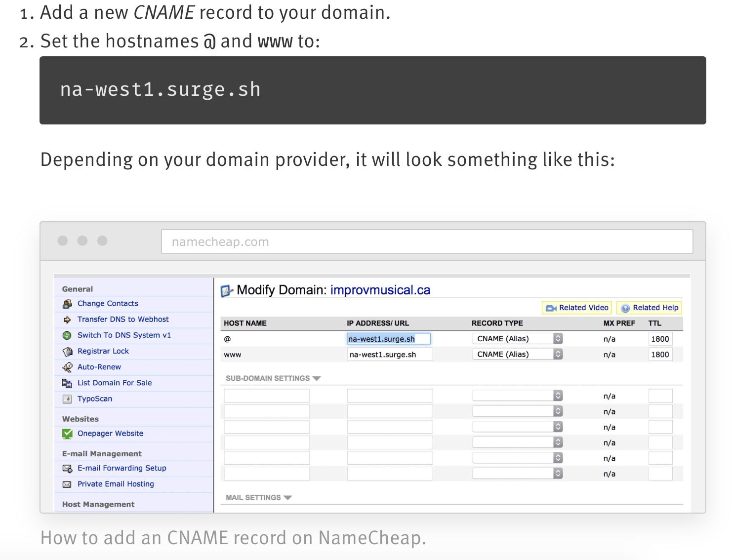Click the Switch To DNS System v1 icon
Image resolution: width=732 pixels, height=560 pixels.
[x=67, y=335]
